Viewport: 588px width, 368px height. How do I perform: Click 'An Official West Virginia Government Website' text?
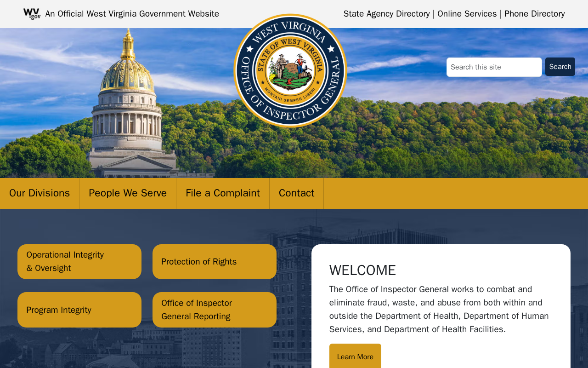tap(132, 14)
